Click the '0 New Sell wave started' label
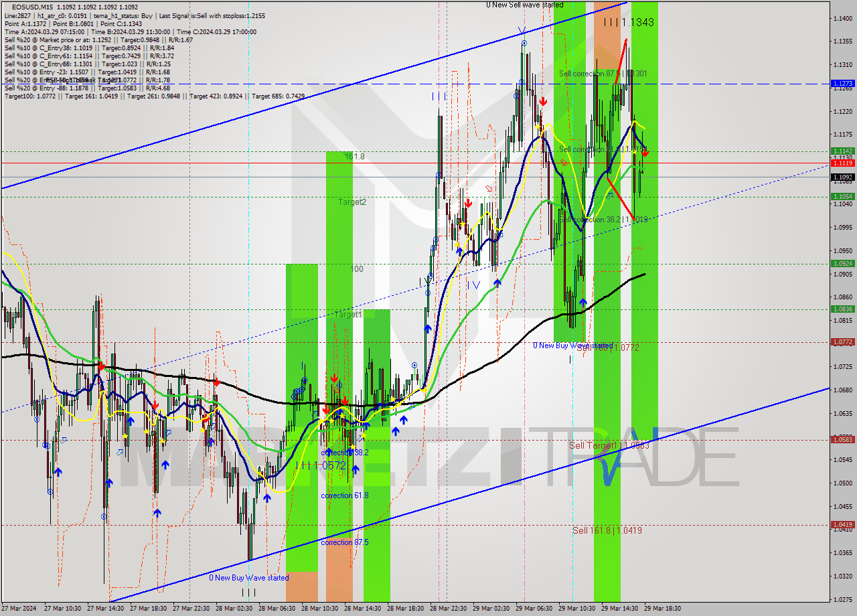 point(525,5)
